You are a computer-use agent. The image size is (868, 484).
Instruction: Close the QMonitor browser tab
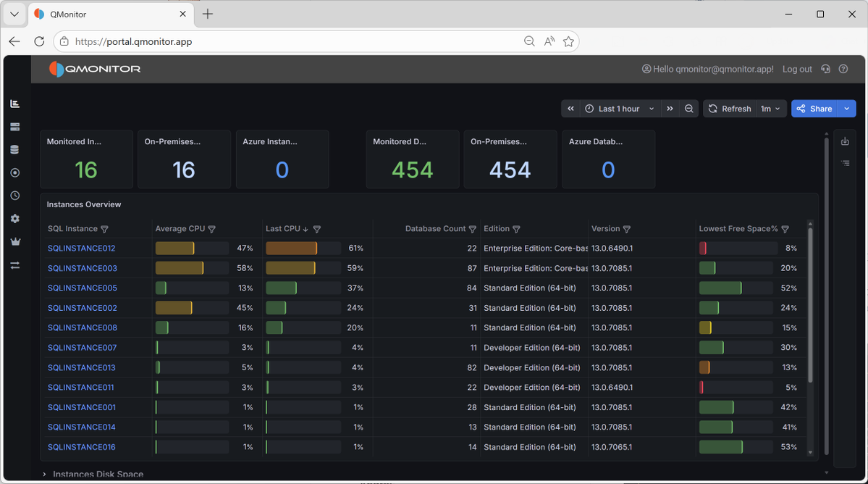tap(182, 14)
